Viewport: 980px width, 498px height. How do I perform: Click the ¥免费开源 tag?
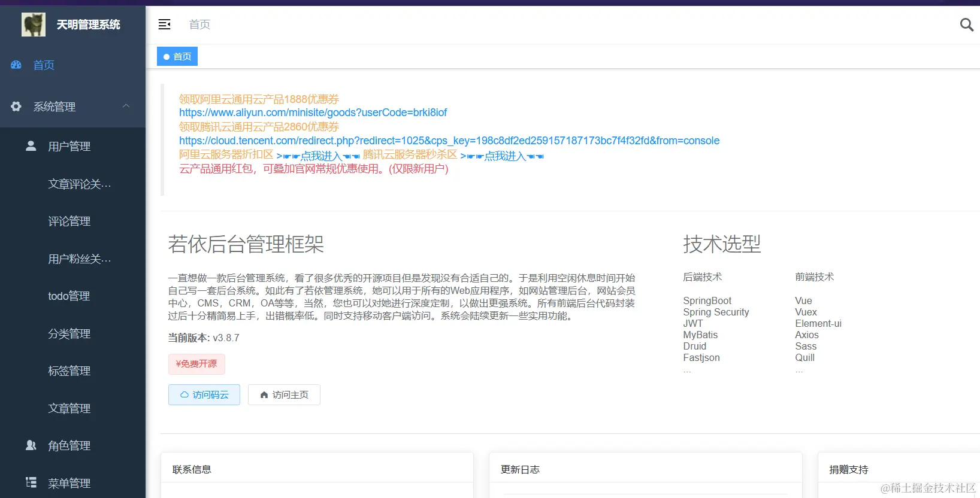click(196, 364)
